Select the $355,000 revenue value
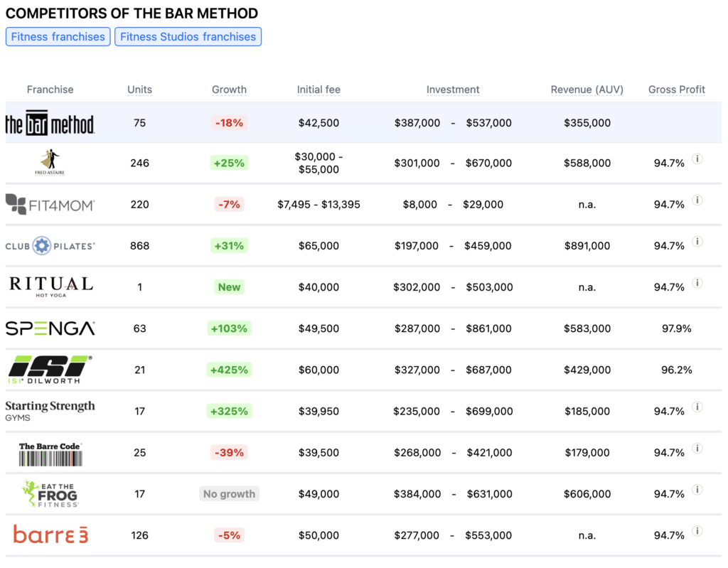Screen dimensions: 728x568 coord(587,122)
